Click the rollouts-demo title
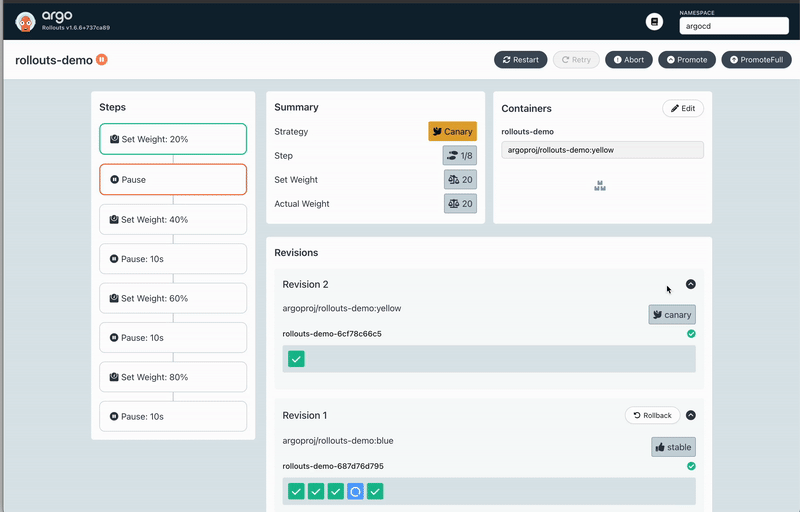800x512 pixels. pyautogui.click(x=54, y=60)
